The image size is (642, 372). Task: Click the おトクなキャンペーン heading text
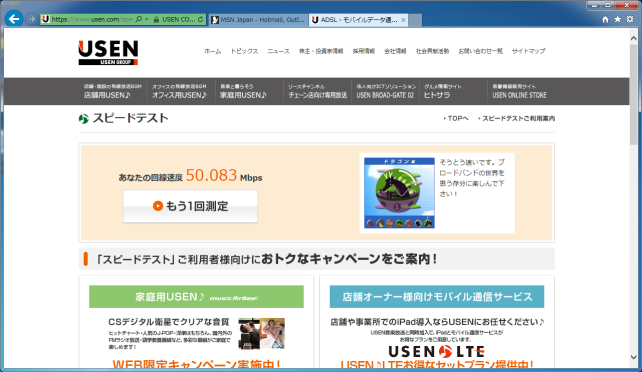click(x=349, y=259)
